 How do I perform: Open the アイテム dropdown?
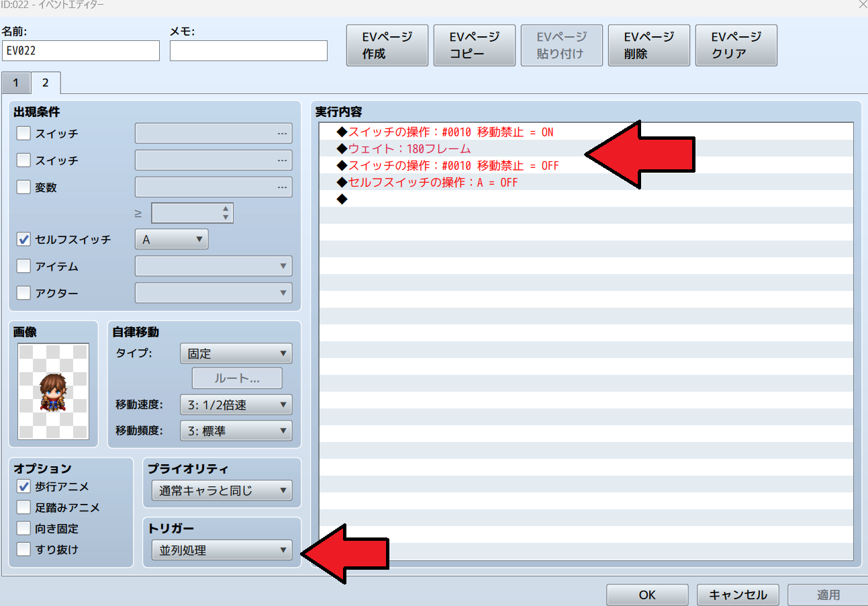[213, 266]
